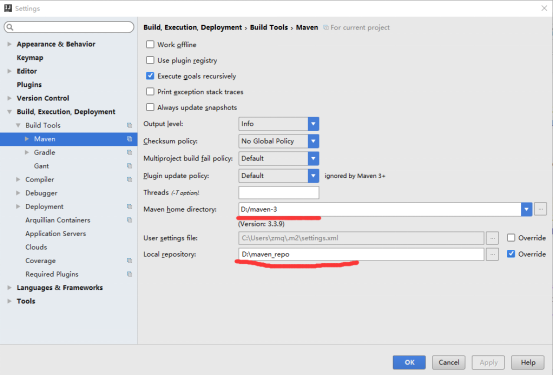
Task: Collapse the Build Tools node
Action: [x=18, y=125]
